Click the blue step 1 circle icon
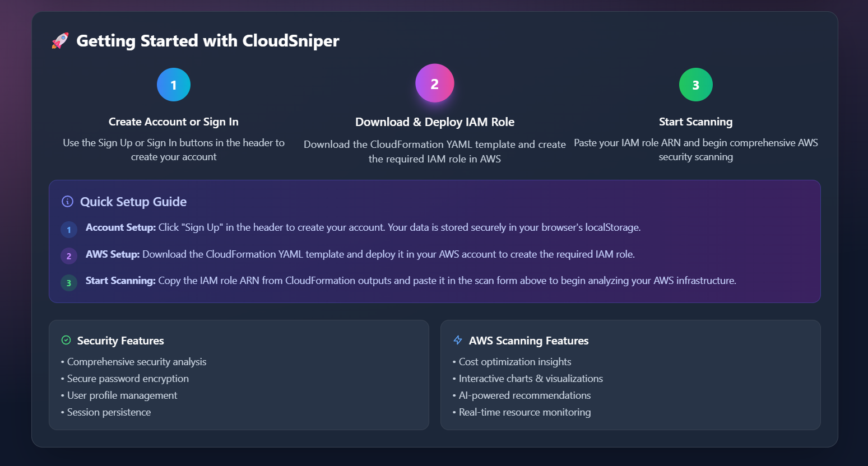Viewport: 868px width, 466px height. tap(173, 85)
